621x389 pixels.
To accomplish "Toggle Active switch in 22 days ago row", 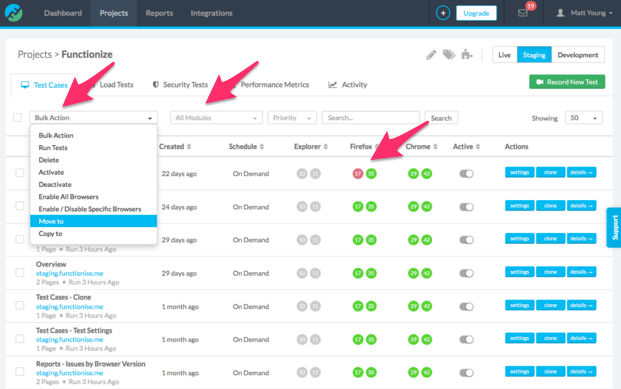I will [x=466, y=174].
